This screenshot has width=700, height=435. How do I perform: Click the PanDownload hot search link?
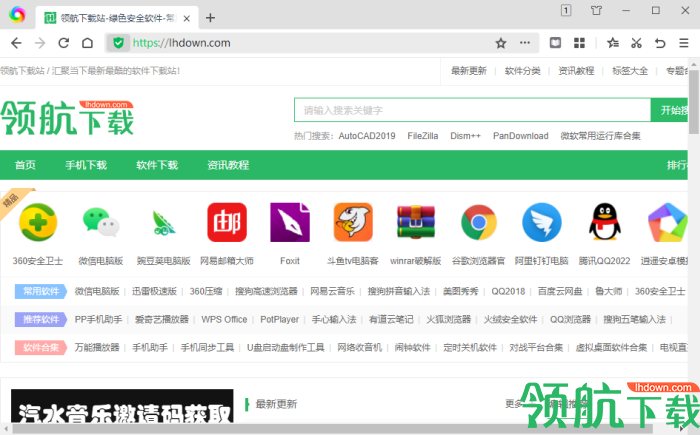pos(521,136)
